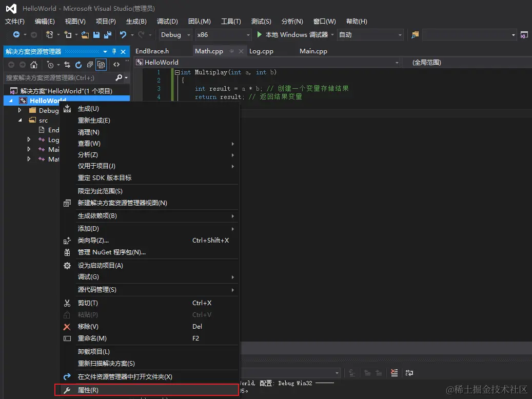532x399 pixels.
Task: Click the Sync with Active Document icon
Action: point(67,65)
